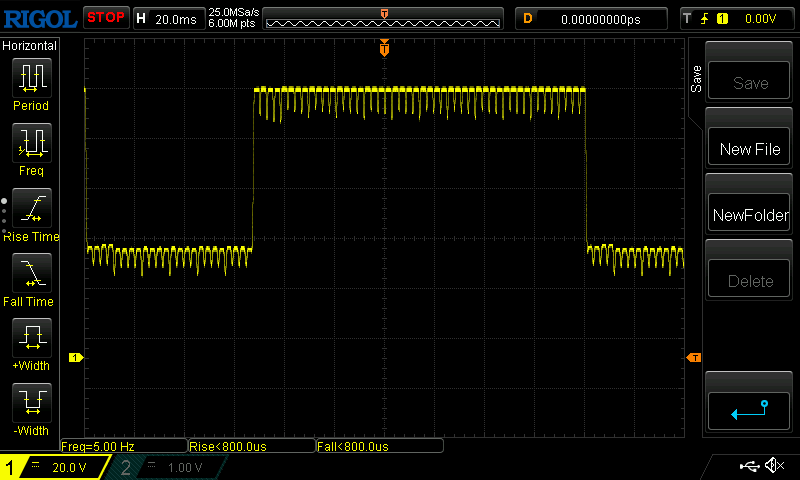Pick the -Width measurement icon

tap(30, 404)
